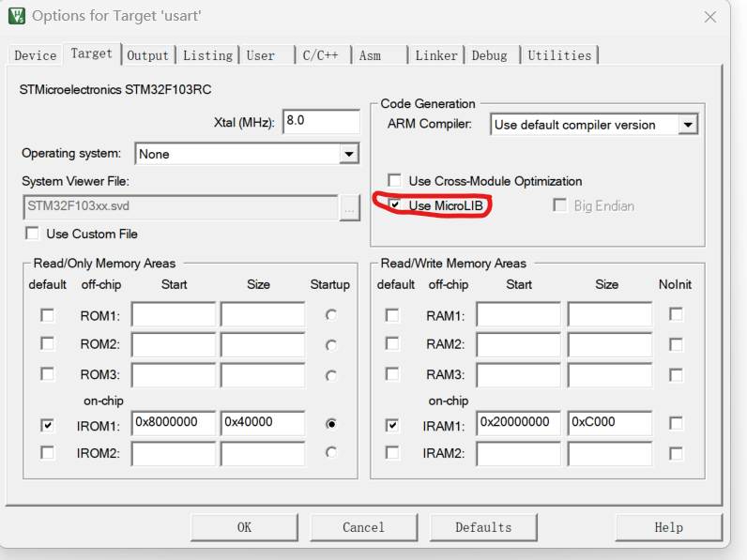Viewport: 747px width, 560px height.
Task: Click the IROM1 Size field
Action: (263, 423)
